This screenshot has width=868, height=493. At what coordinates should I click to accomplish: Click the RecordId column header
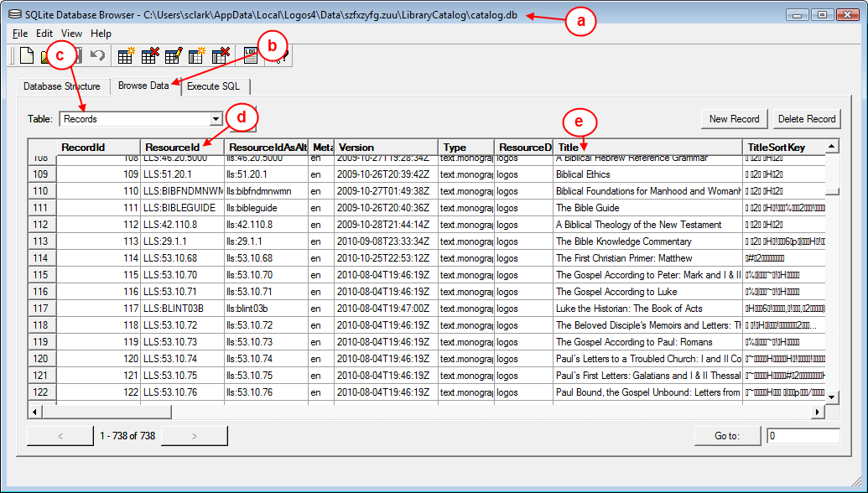click(98, 148)
